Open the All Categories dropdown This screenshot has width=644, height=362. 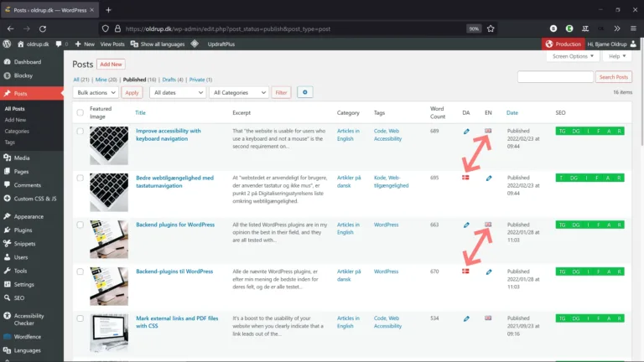[239, 92]
